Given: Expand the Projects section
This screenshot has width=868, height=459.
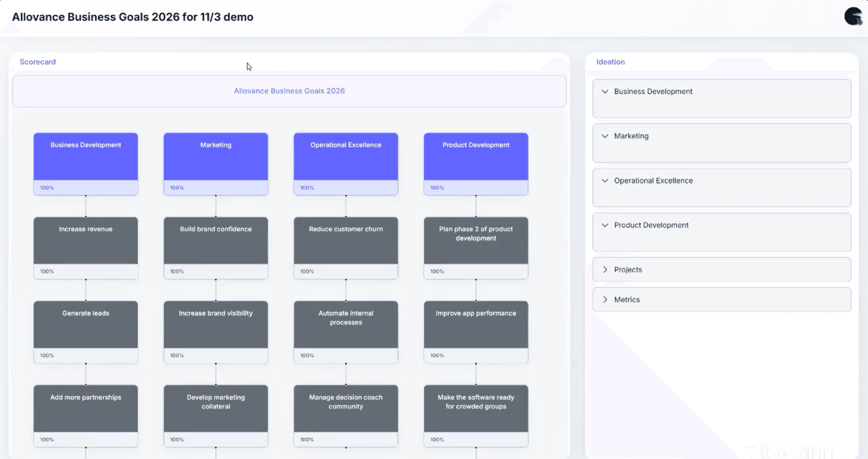Looking at the screenshot, I should pos(605,269).
